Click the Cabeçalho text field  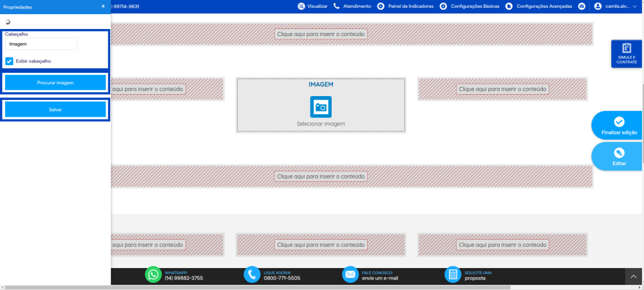[x=41, y=44]
